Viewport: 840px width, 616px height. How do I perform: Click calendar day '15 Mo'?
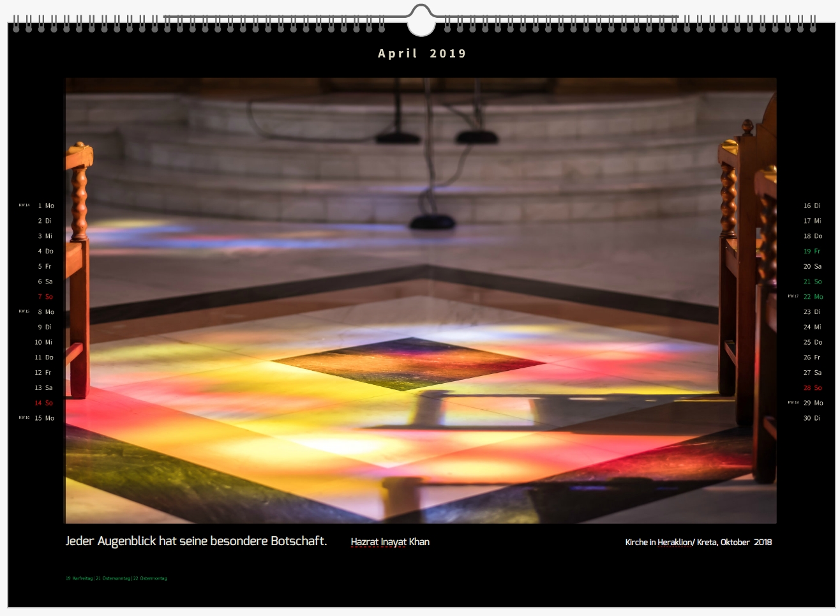tap(44, 418)
